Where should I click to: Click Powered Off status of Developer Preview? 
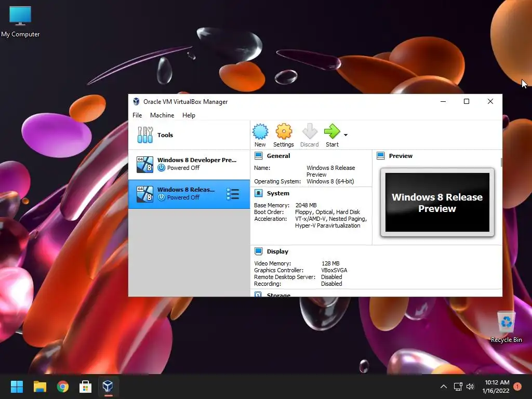pyautogui.click(x=183, y=168)
